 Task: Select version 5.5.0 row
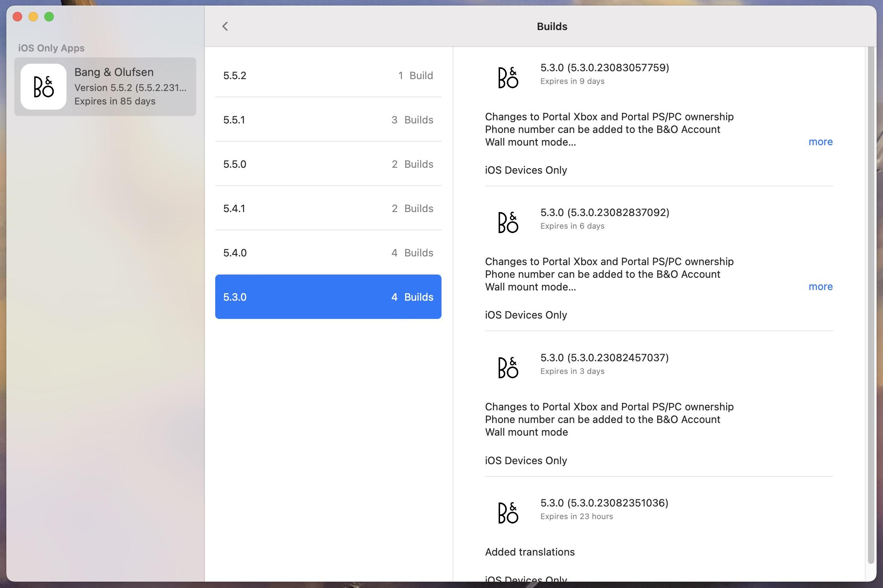(x=328, y=164)
